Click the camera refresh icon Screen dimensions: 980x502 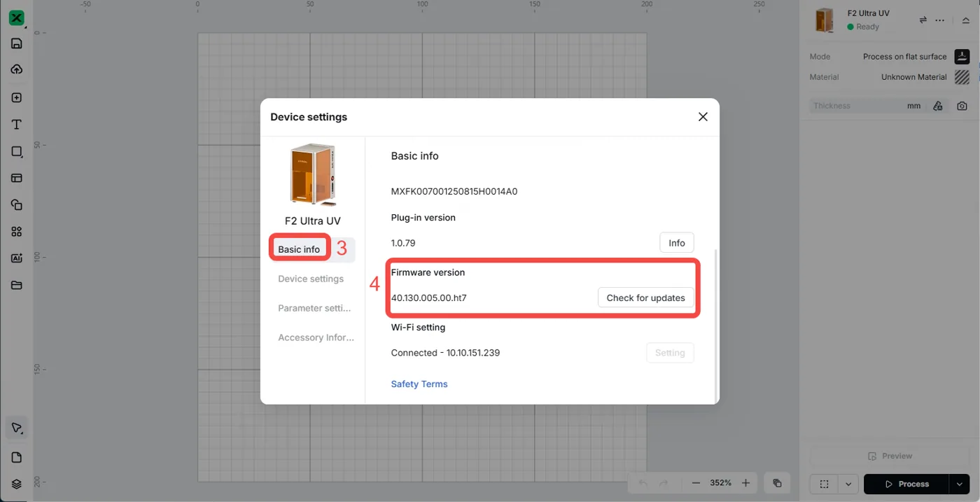pyautogui.click(x=962, y=106)
